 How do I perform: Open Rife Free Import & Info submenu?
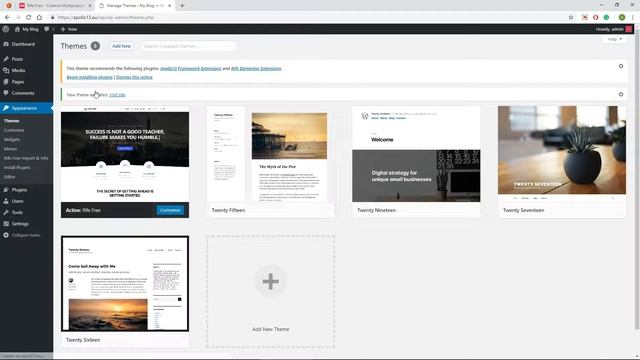click(26, 158)
